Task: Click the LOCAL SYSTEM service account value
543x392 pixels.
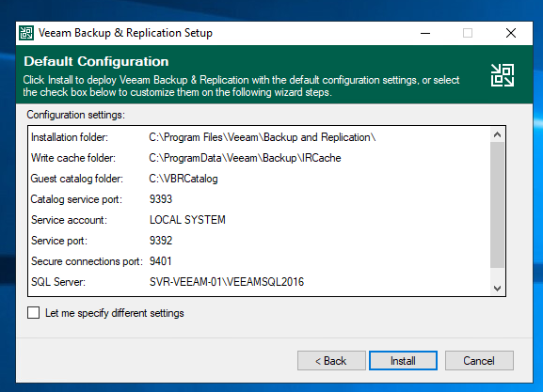Action: [x=187, y=220]
